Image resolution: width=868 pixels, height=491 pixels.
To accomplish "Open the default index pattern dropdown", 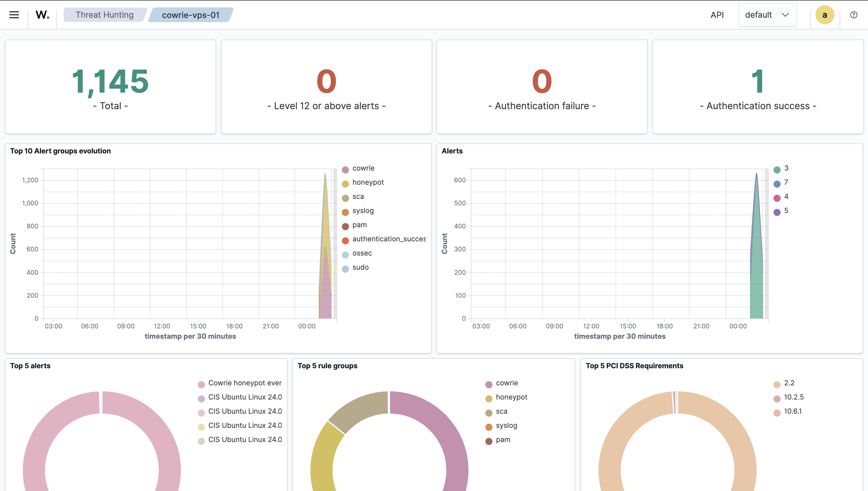I will [x=767, y=14].
